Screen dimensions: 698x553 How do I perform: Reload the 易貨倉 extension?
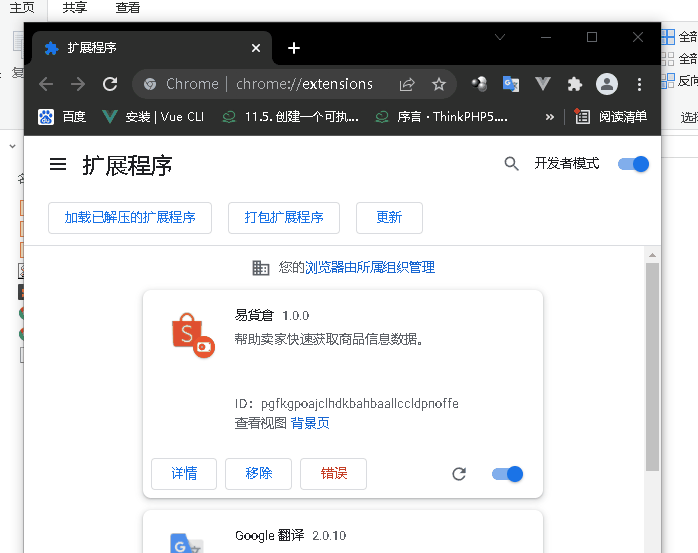click(459, 474)
